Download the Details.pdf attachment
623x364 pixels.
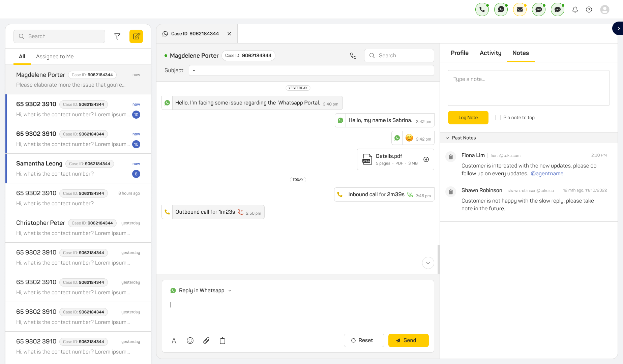point(426,159)
